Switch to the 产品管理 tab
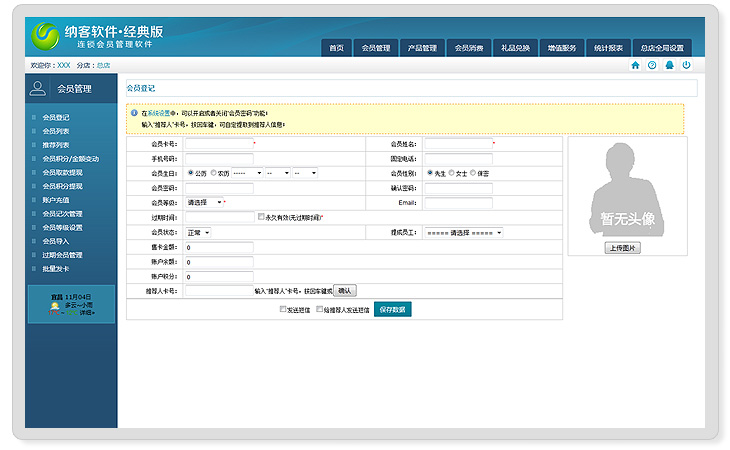This screenshot has height=450, width=730. coord(422,48)
